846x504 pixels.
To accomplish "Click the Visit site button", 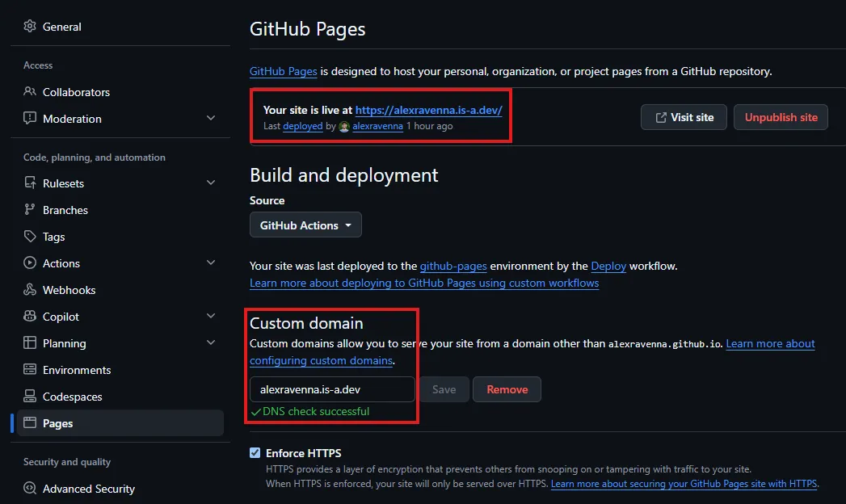I will pos(684,117).
